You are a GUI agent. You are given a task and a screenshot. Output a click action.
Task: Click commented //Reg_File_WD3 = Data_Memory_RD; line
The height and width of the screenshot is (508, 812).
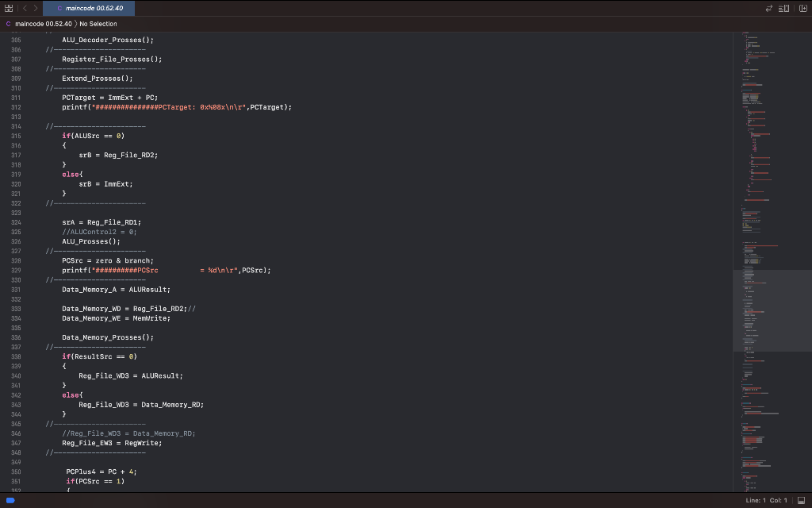coord(128,433)
